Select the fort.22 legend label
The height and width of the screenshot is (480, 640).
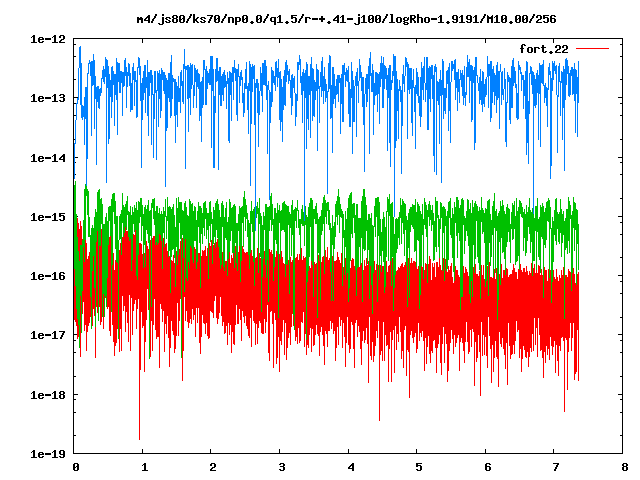click(544, 49)
